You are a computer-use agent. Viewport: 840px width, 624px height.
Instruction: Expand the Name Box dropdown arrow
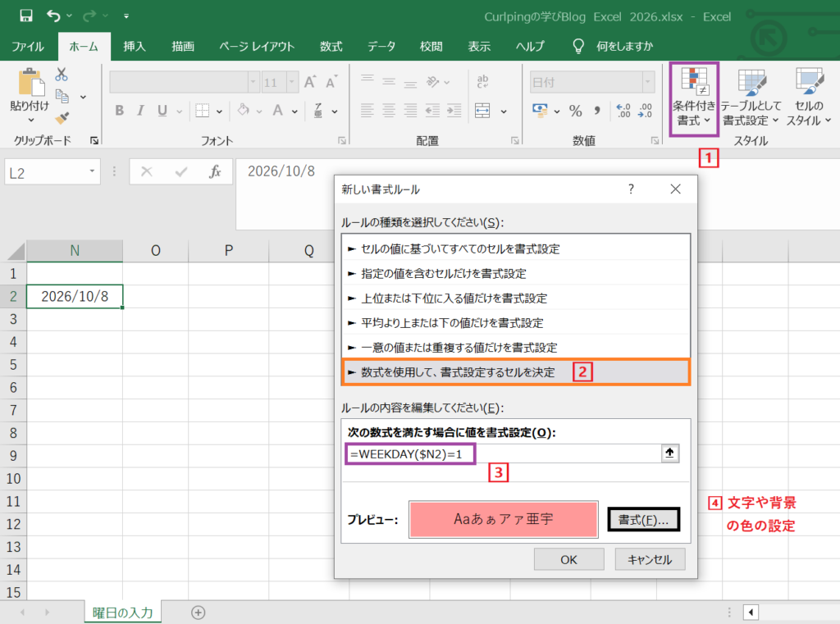click(92, 171)
